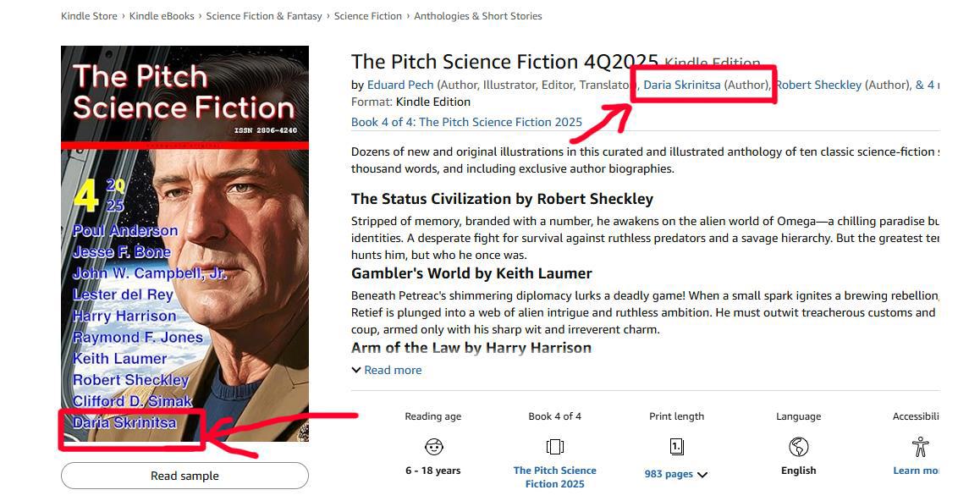
Task: Open the Pitch Science Fiction 2025 series link
Action: (x=466, y=122)
